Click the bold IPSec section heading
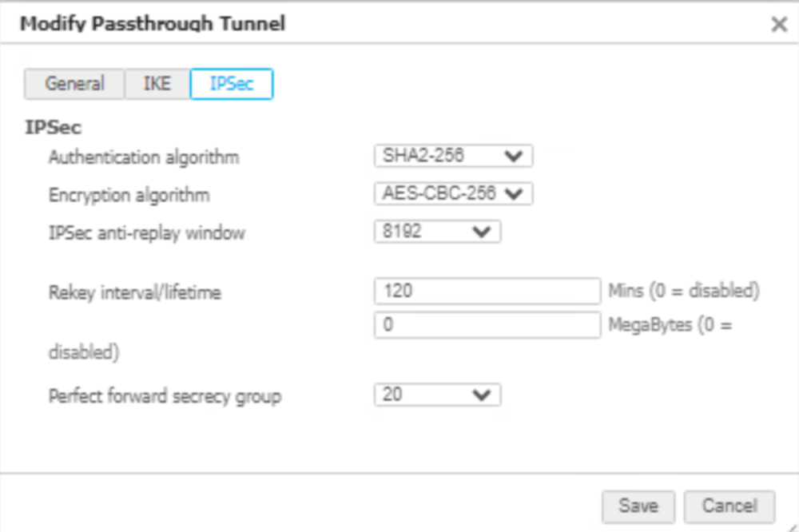The image size is (799, 532). (54, 128)
